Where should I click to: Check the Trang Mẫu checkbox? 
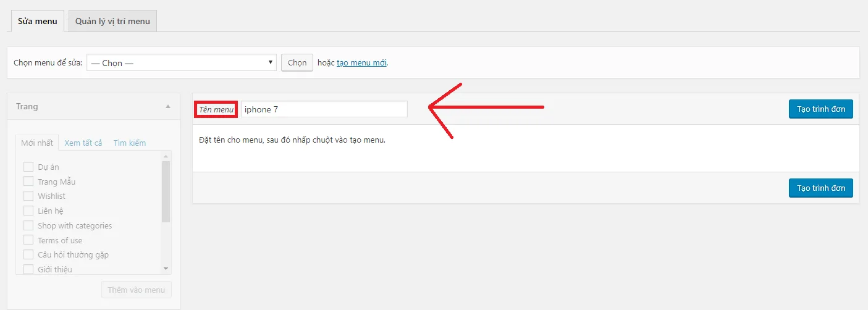click(28, 181)
